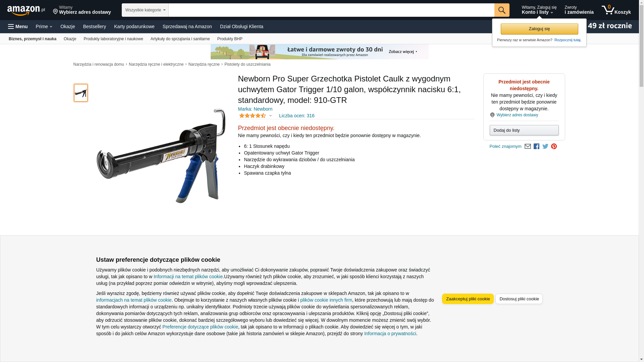Open the Bestsellery nav item
Image resolution: width=644 pixels, height=362 pixels.
coord(95,26)
